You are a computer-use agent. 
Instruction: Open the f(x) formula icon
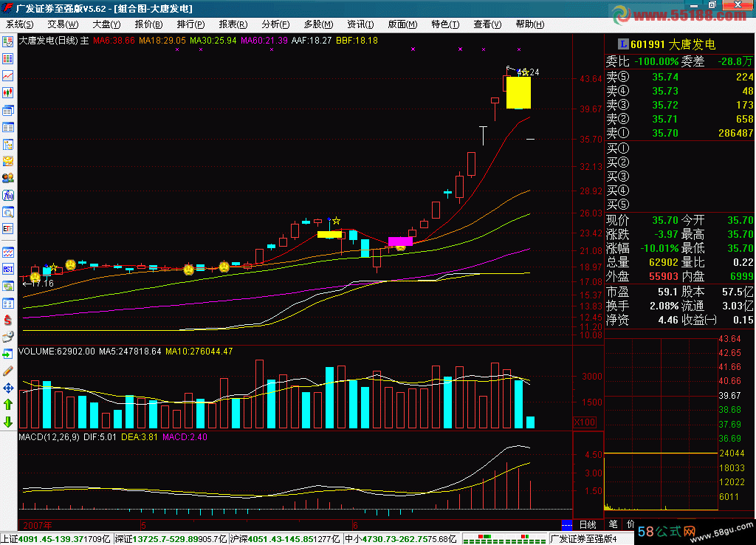click(x=7, y=196)
